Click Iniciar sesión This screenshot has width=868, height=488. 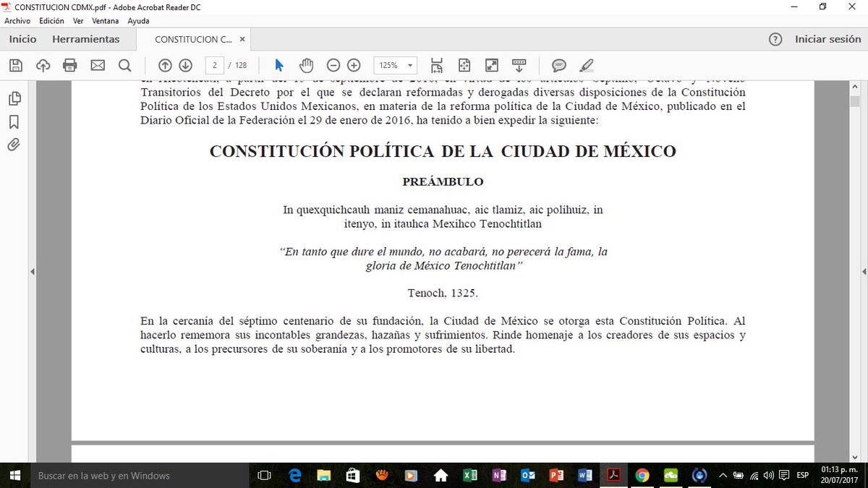pyautogui.click(x=827, y=39)
